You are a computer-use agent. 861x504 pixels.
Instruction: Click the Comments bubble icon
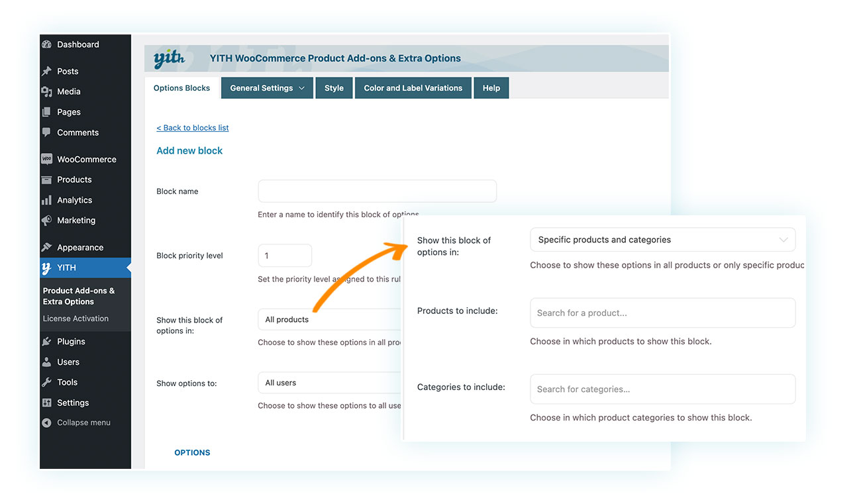click(x=46, y=132)
